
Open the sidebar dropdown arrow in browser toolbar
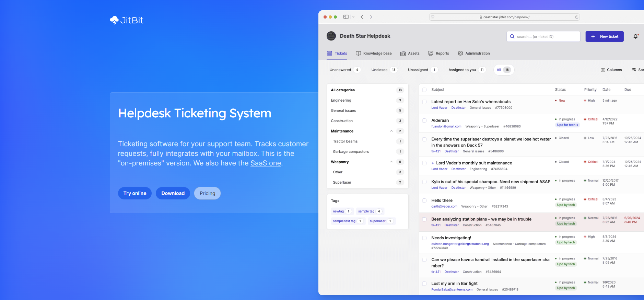pyautogui.click(x=353, y=17)
